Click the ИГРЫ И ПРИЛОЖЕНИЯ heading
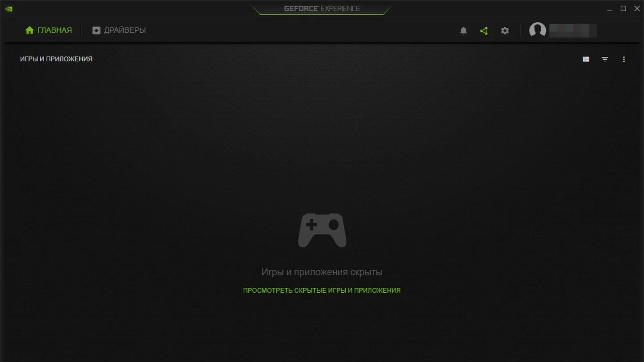The image size is (644, 362). (56, 59)
